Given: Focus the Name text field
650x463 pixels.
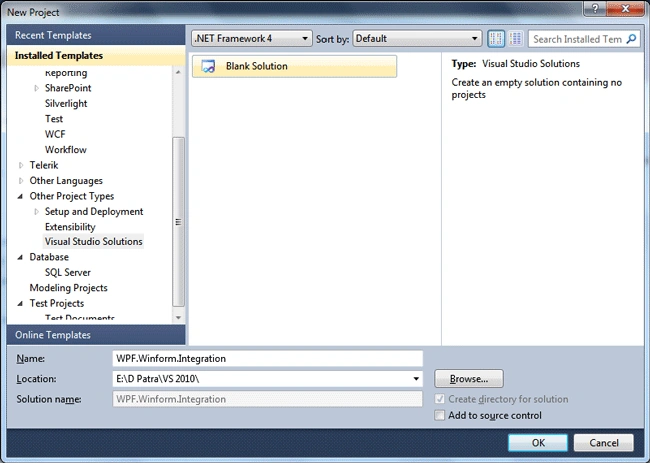Looking at the screenshot, I should pyautogui.click(x=267, y=359).
